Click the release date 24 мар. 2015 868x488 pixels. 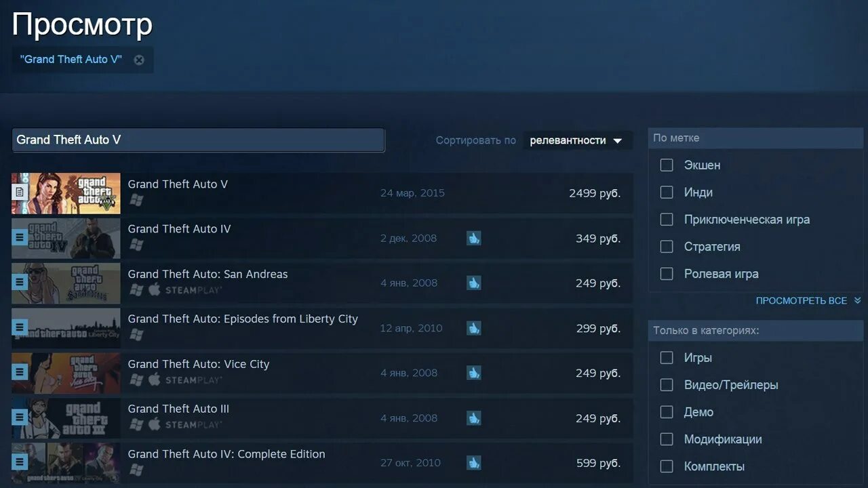coord(412,193)
